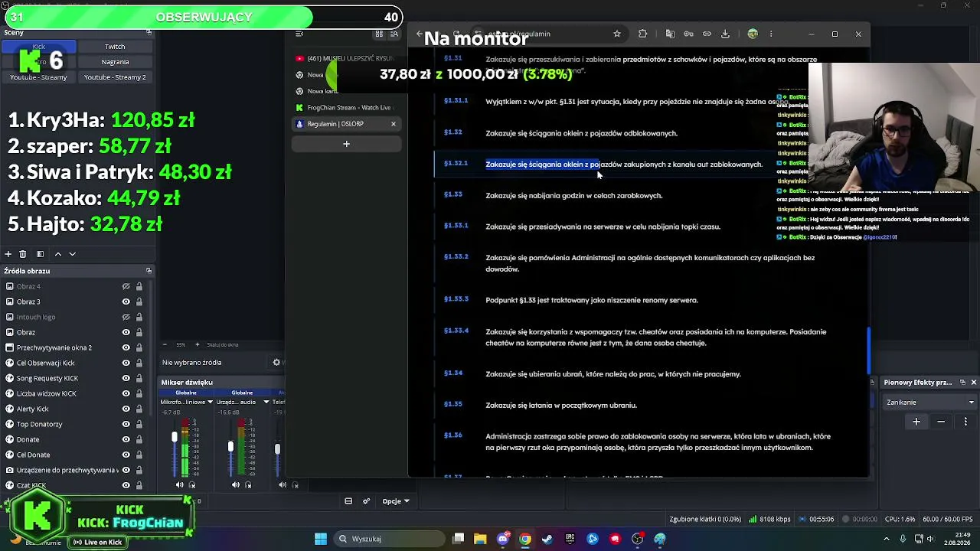Open Steam from the taskbar
Screen dimensions: 980x551
tap(547, 539)
